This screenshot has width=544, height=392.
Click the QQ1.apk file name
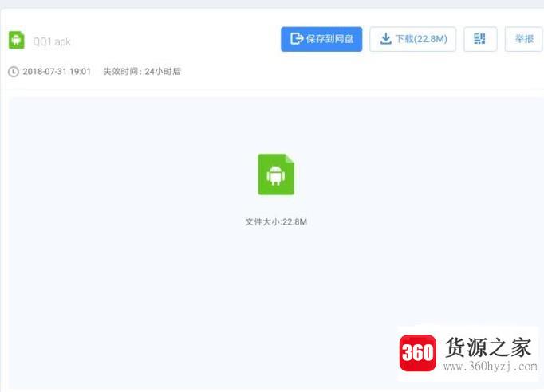[x=52, y=42]
